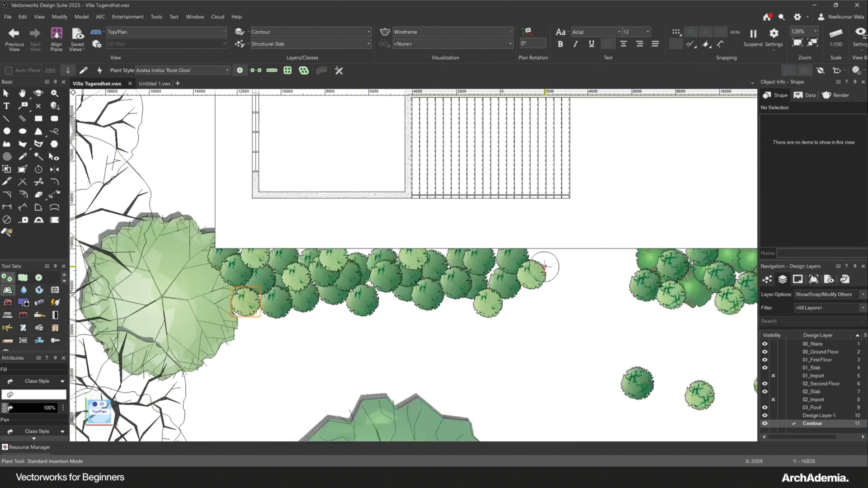Toggle visibility of 03_Roof layer
868x488 pixels.
coord(765,408)
